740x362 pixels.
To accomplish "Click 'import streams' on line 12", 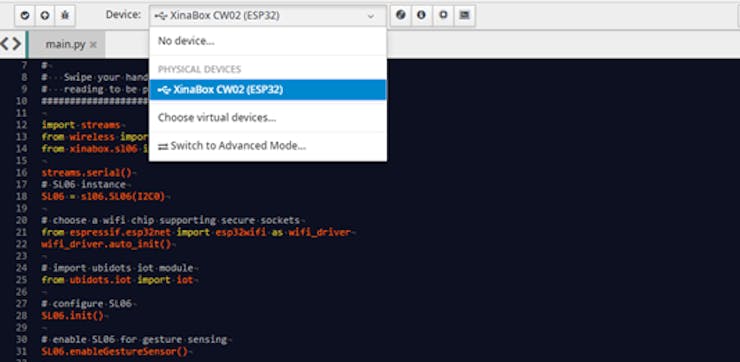I will [81, 125].
